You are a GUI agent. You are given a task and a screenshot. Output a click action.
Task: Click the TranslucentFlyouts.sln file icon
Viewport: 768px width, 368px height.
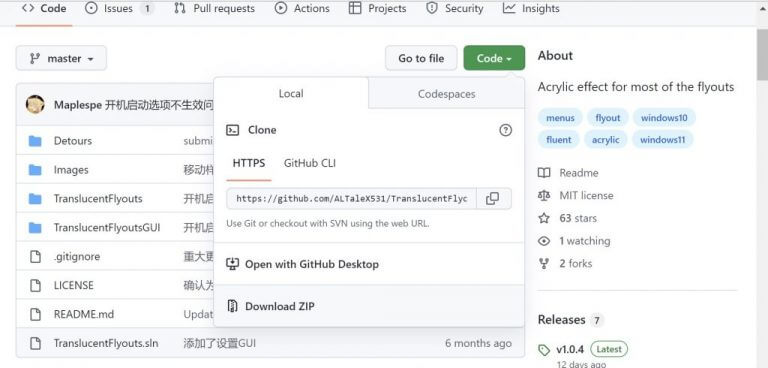[x=35, y=343]
